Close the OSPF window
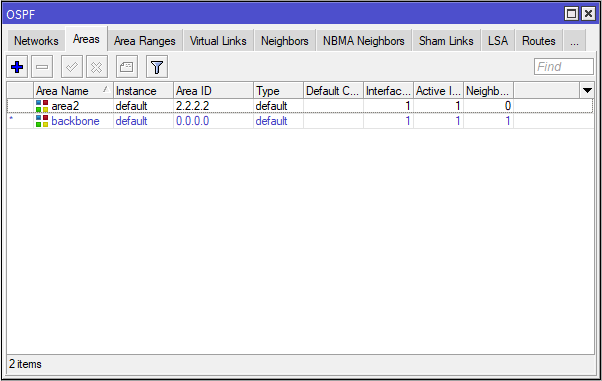Viewport: 602px width, 381px height. click(588, 14)
